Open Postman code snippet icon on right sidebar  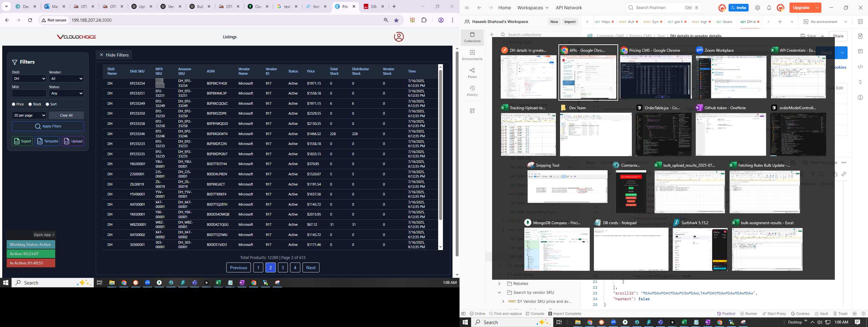860,67
